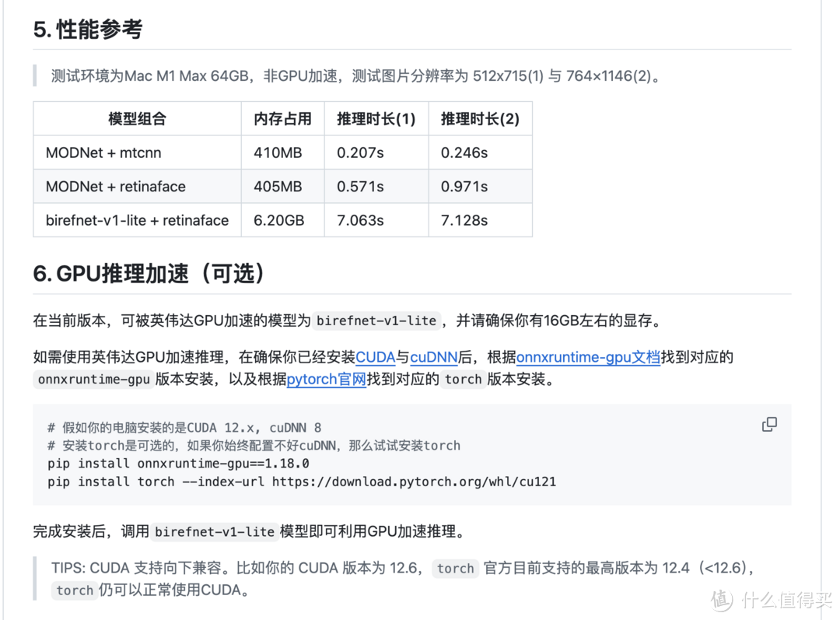The height and width of the screenshot is (620, 840).
Task: Click the 推理时长(1) column header
Action: 376,118
